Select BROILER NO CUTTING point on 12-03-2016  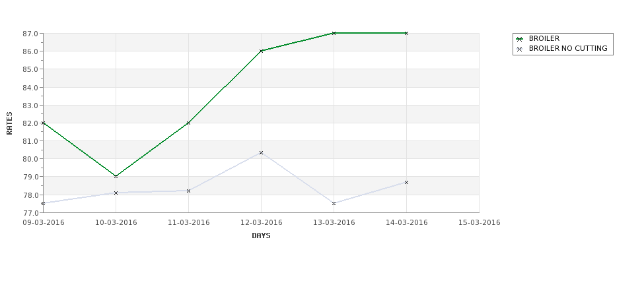[x=261, y=152]
